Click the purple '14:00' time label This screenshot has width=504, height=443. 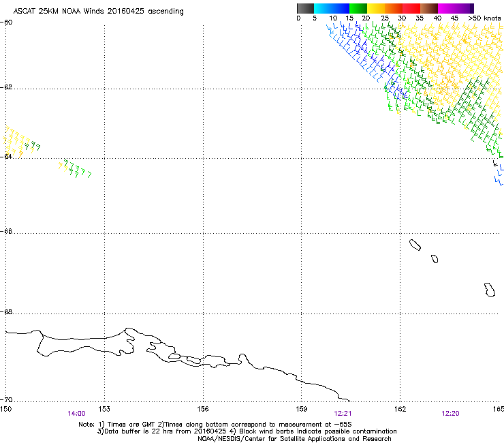76,414
